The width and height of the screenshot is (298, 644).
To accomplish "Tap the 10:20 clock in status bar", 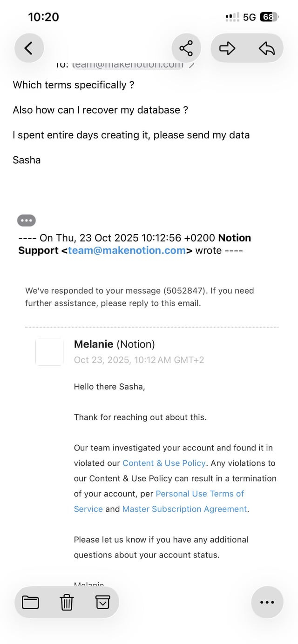I will [44, 17].
